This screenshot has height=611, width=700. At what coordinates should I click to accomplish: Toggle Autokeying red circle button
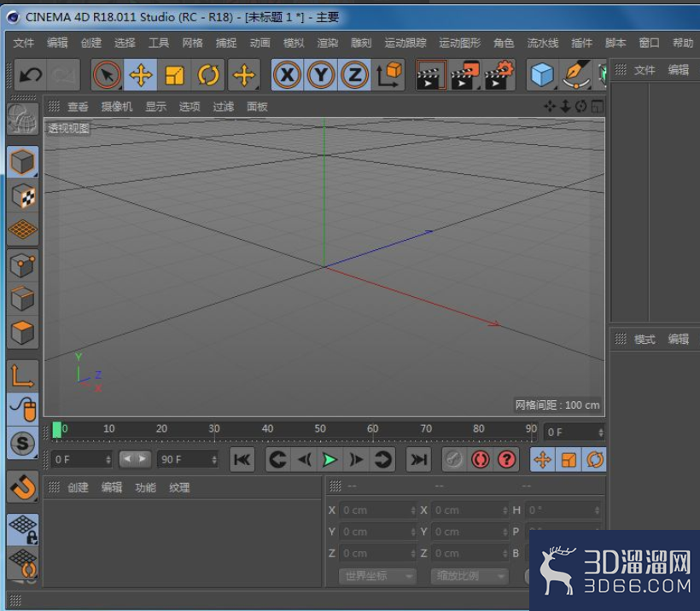(481, 460)
